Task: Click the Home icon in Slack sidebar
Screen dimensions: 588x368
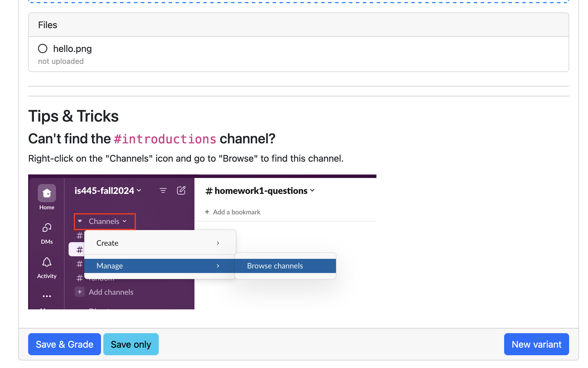Action: point(46,193)
